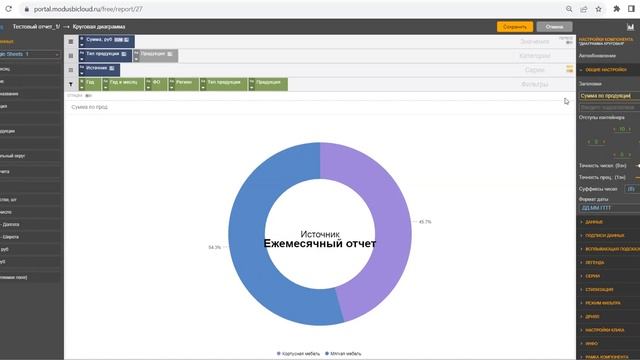Expand the Рамка компонента section
The height and width of the screenshot is (360, 640).
608,356
